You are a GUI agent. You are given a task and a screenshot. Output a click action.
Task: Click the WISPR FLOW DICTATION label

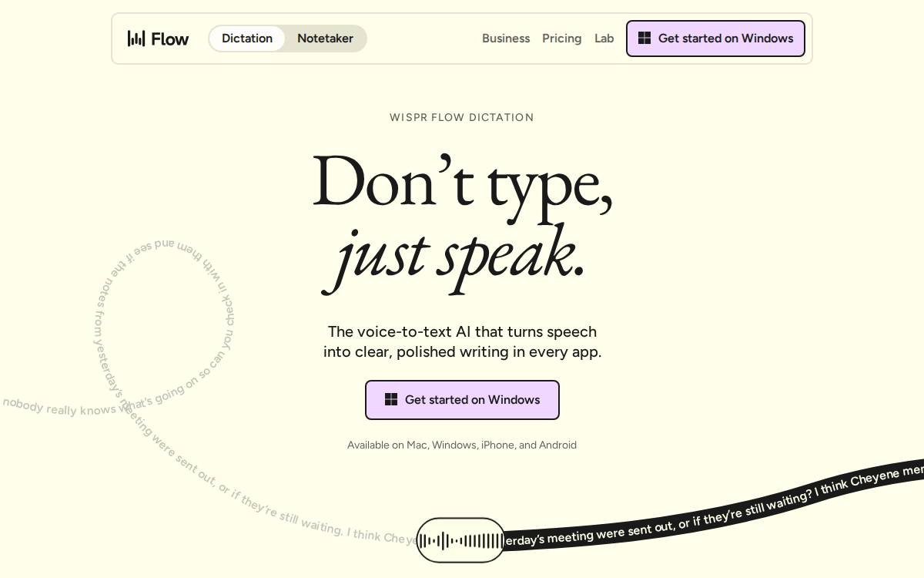(x=462, y=117)
